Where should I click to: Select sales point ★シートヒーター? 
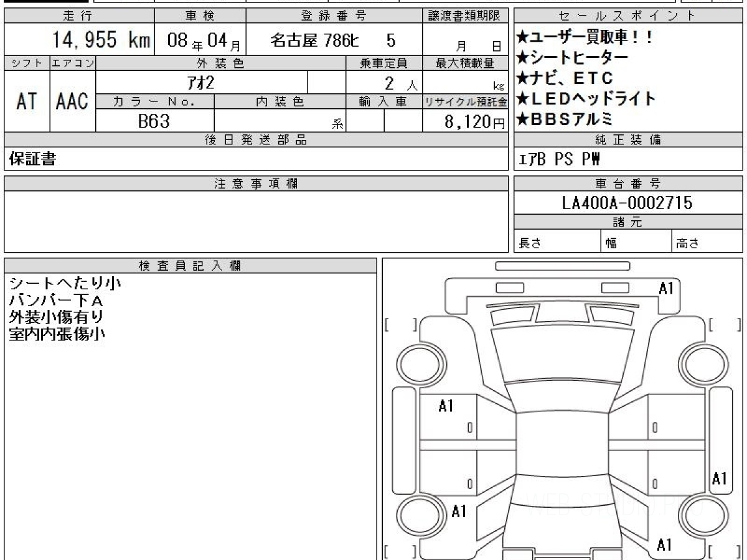point(572,58)
